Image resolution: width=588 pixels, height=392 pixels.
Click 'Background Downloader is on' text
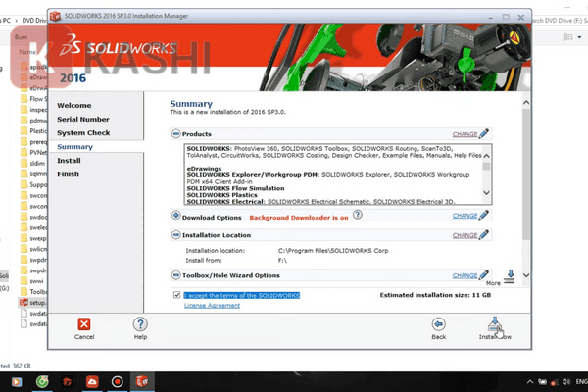coord(299,218)
